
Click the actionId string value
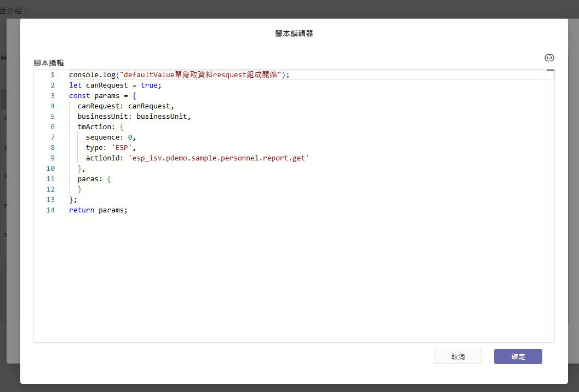pyautogui.click(x=219, y=158)
